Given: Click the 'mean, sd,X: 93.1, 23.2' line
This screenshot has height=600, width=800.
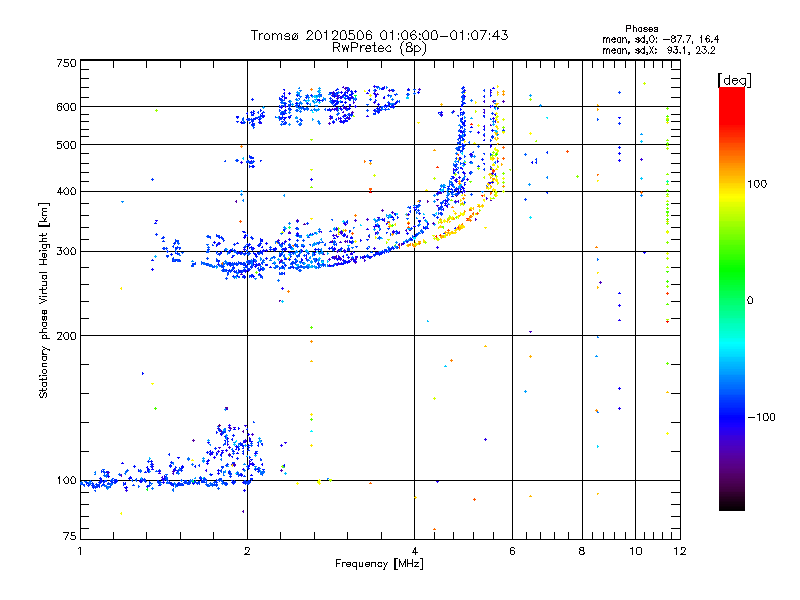Looking at the screenshot, I should [659, 50].
